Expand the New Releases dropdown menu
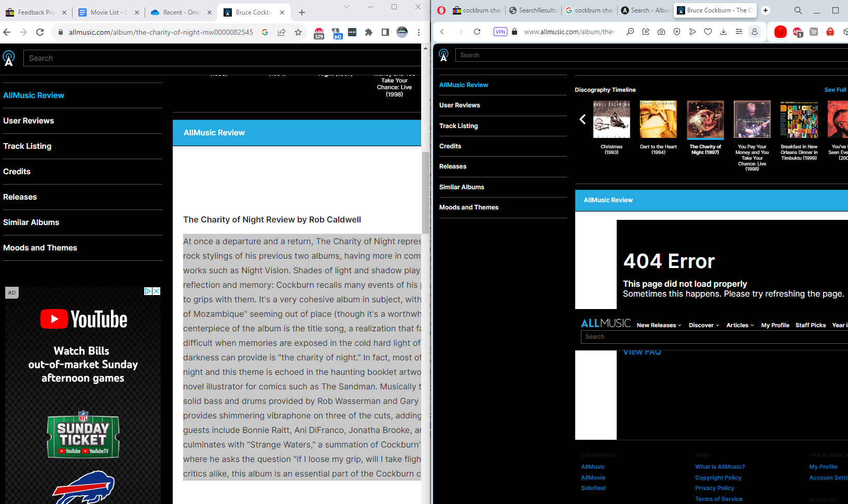 659,325
